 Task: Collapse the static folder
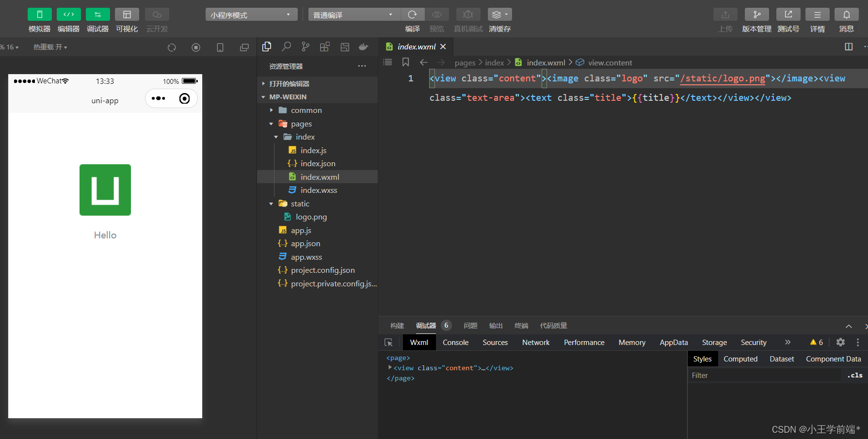(318, 204)
